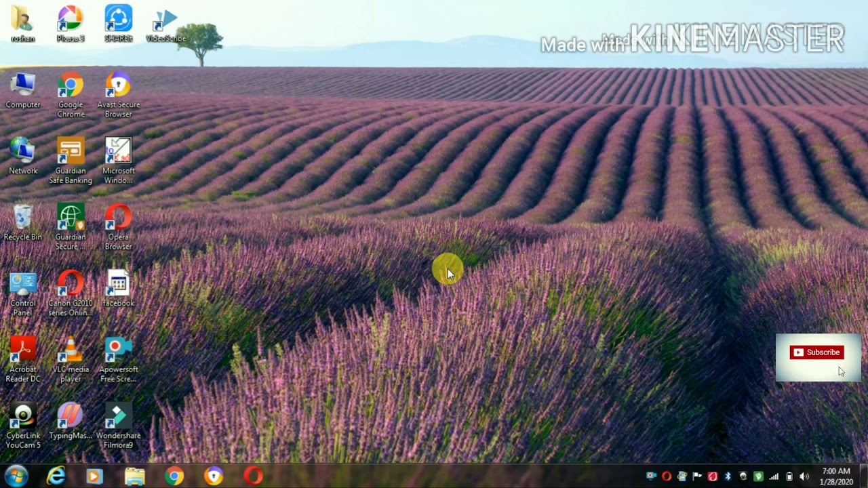The width and height of the screenshot is (868, 488).
Task: Click the Control Panel desktop icon
Action: click(23, 293)
